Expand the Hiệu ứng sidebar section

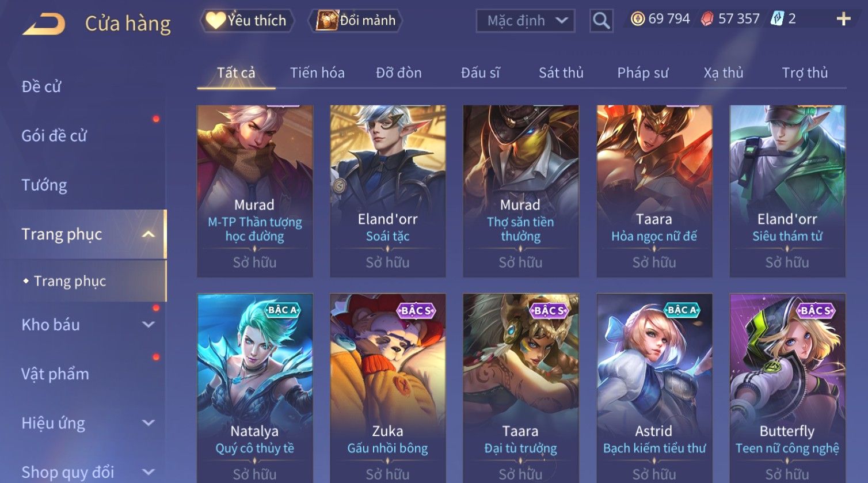click(149, 423)
